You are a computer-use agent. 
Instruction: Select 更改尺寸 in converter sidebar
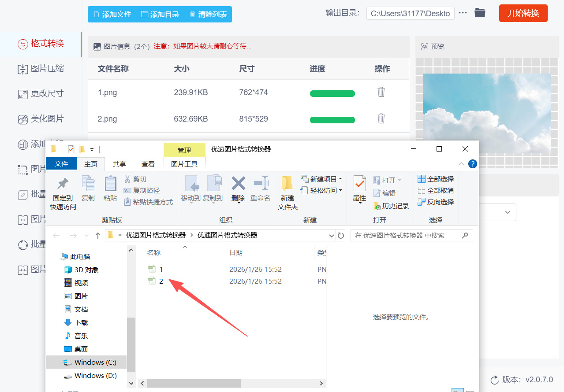(41, 94)
